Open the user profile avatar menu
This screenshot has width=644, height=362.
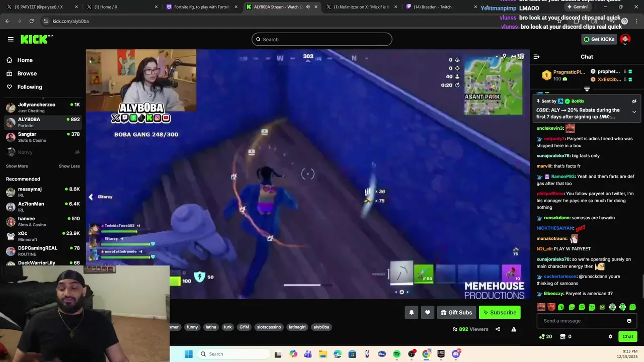(x=625, y=39)
